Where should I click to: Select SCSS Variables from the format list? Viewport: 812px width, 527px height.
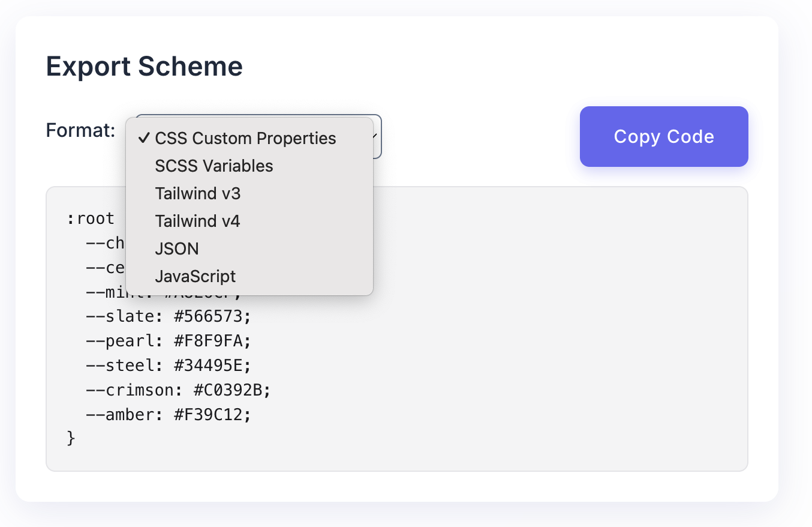214,166
